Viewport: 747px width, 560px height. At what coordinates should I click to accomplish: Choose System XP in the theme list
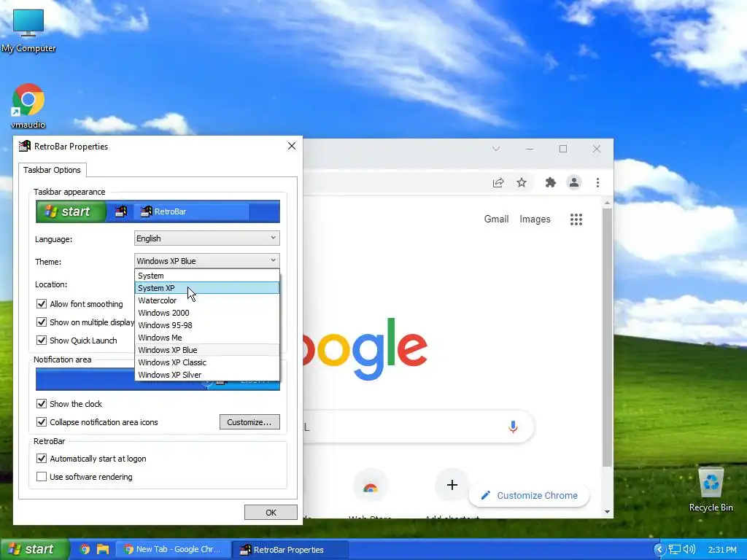[206, 288]
